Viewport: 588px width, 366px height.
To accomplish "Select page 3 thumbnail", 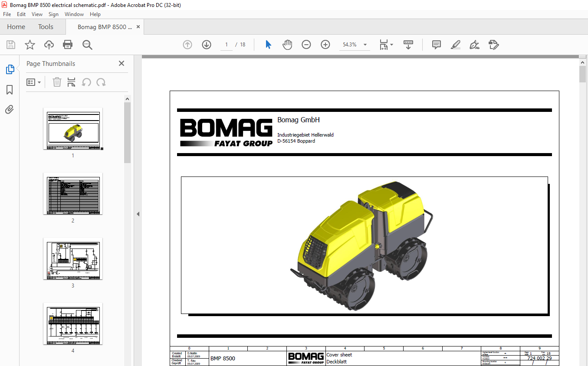I will pyautogui.click(x=73, y=258).
